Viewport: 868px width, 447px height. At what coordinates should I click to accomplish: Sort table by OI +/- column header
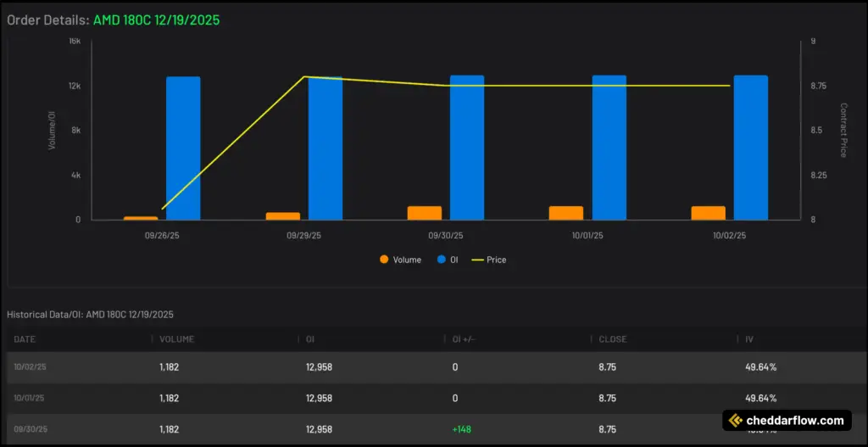(x=464, y=339)
